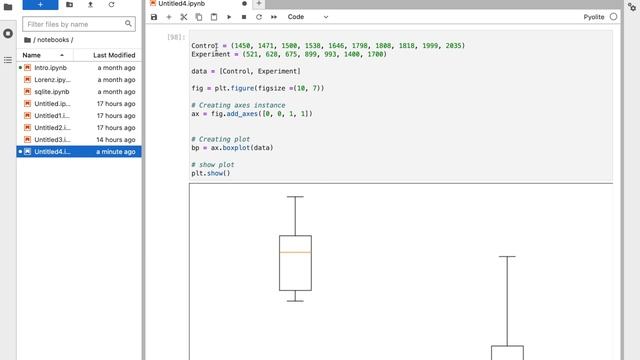
Task: Restart the kernel
Action: tap(259, 17)
